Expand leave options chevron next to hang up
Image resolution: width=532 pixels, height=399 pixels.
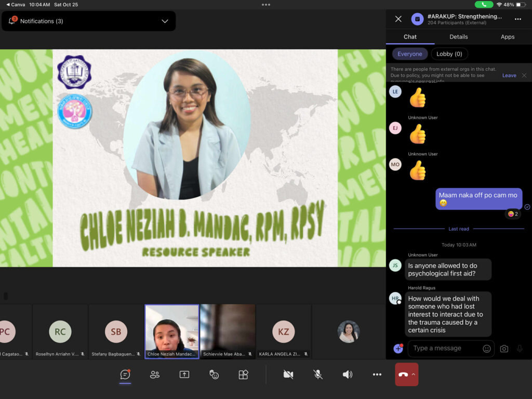414,375
